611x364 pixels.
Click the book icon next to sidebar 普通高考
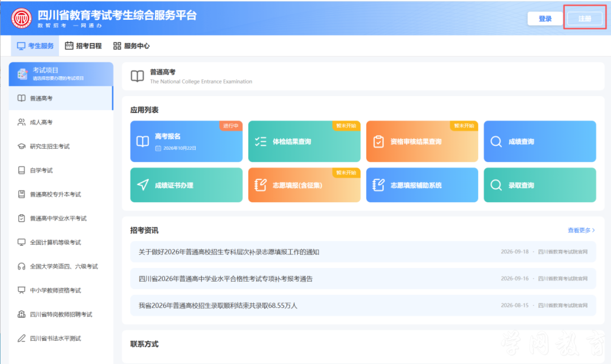[x=21, y=98]
